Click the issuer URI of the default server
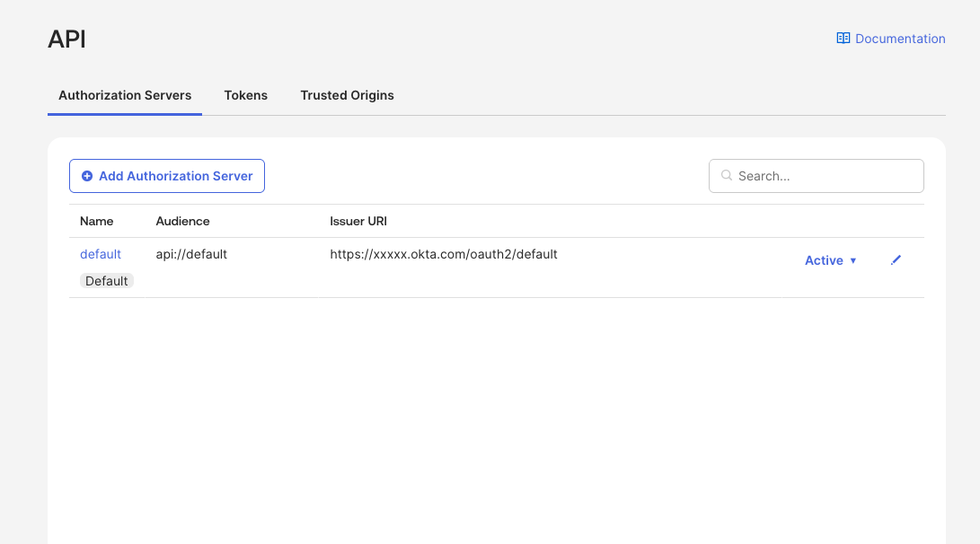Viewport: 980px width, 544px height. click(444, 253)
